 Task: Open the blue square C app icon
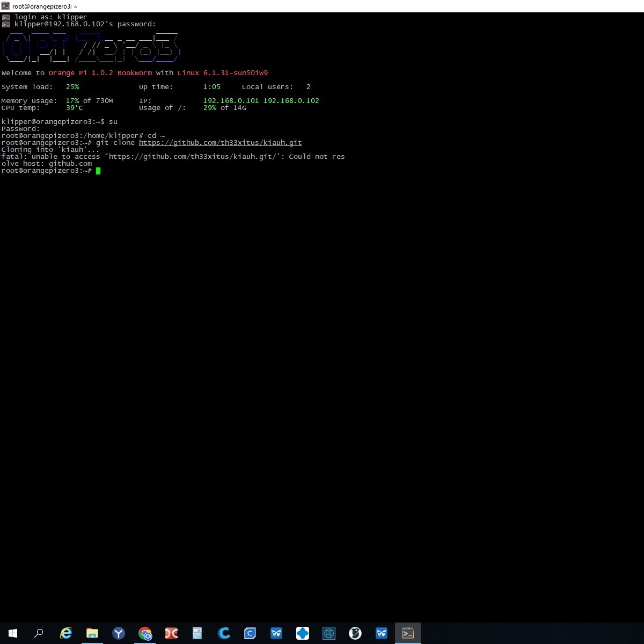[x=250, y=633]
